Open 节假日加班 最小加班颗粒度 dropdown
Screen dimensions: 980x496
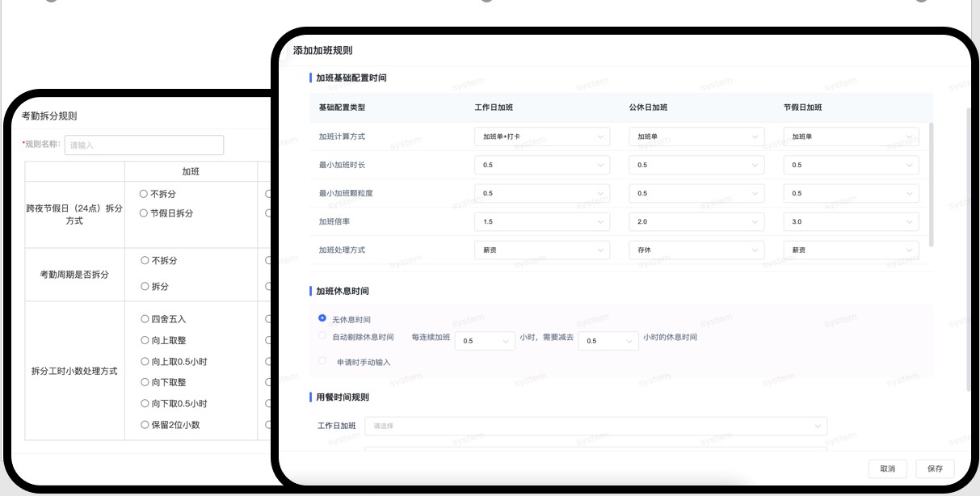point(851,193)
